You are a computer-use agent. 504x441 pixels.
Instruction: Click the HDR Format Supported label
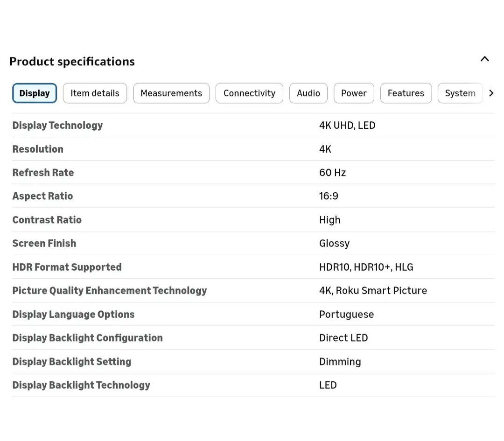(x=67, y=267)
